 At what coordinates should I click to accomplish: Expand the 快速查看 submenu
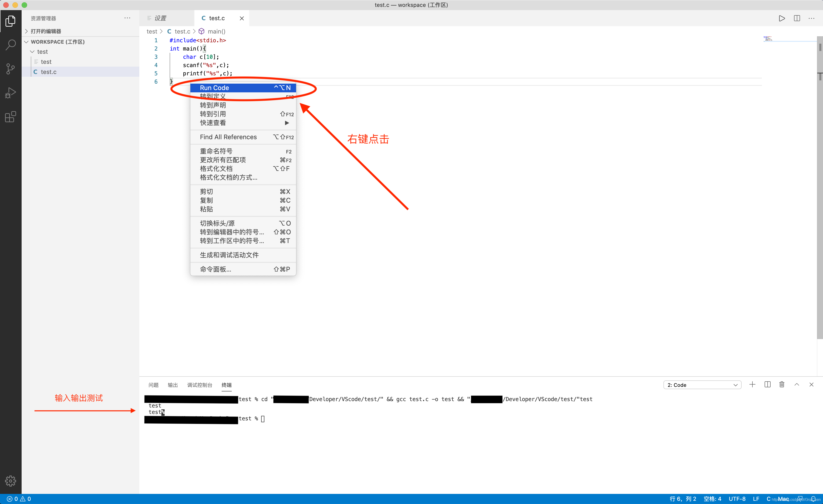[243, 123]
